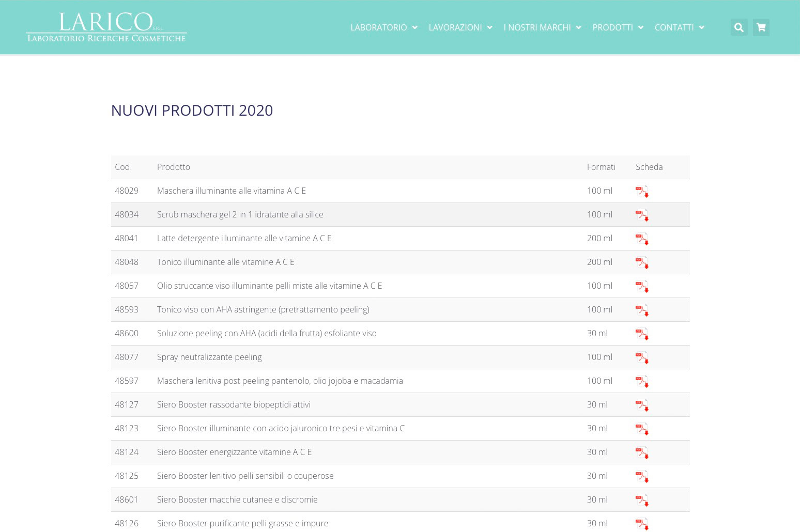Click Tonico illuminante alle vitamine A C E
Viewport: 800px width, 532px height.
(226, 262)
